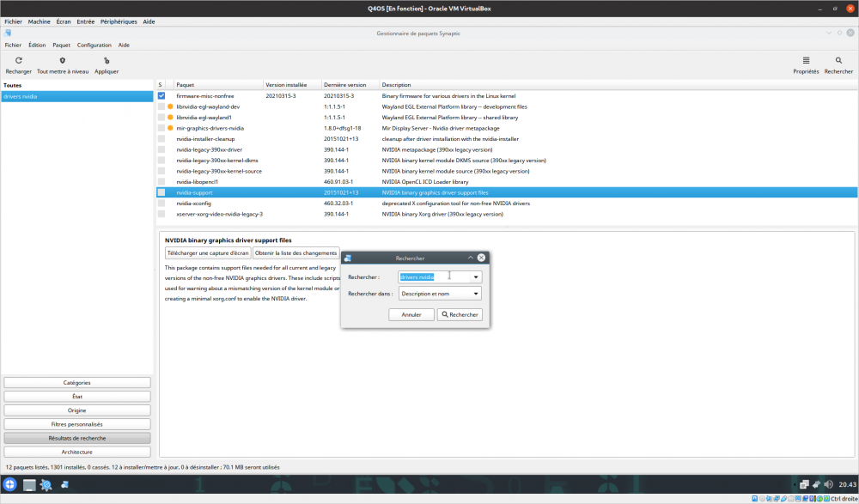The image size is (859, 504).
Task: Click the Rechercher button in dialog
Action: click(460, 314)
